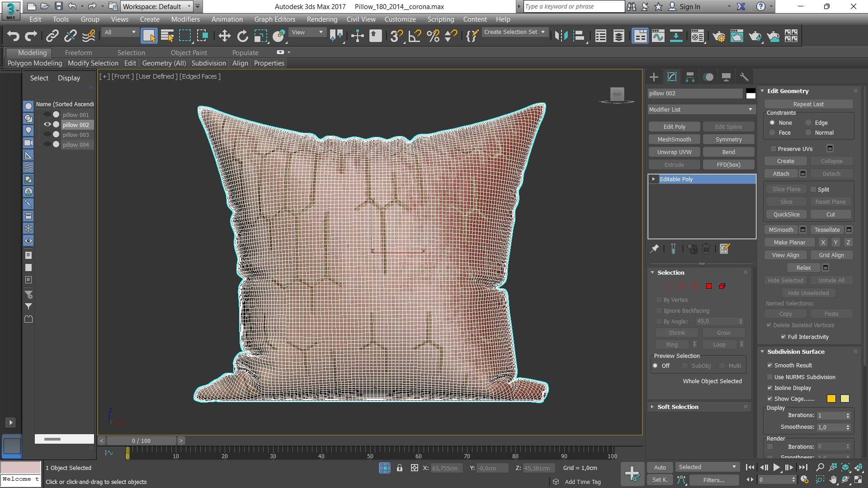
Task: Click the pillow 002 object name field
Action: tap(695, 94)
